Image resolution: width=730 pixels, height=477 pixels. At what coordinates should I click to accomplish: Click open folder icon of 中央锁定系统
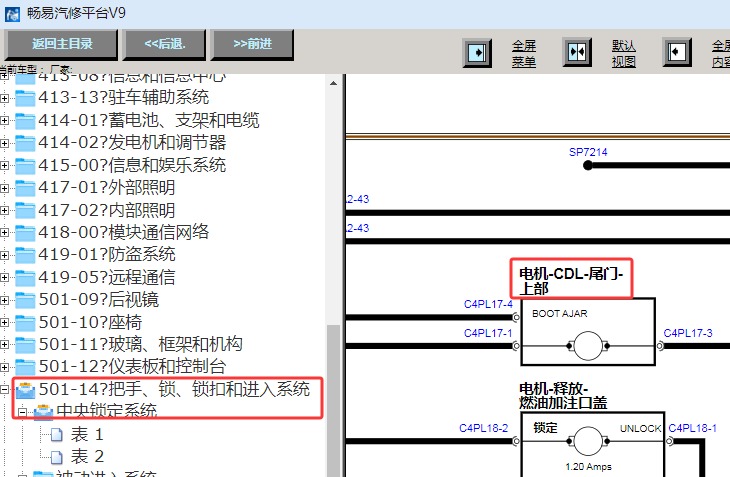pyautogui.click(x=44, y=412)
